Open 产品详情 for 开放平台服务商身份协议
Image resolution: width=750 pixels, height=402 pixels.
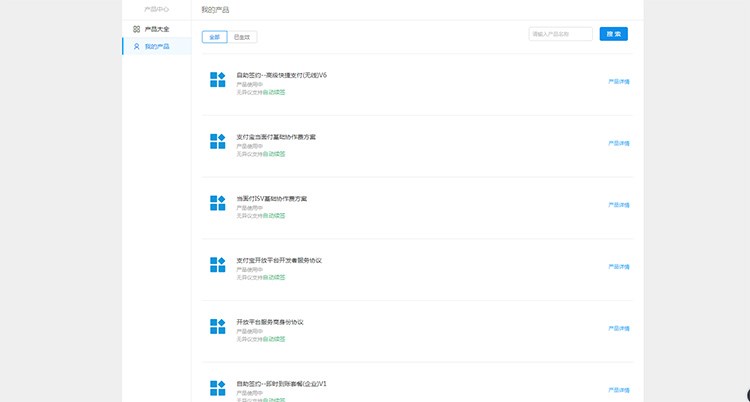pos(619,329)
